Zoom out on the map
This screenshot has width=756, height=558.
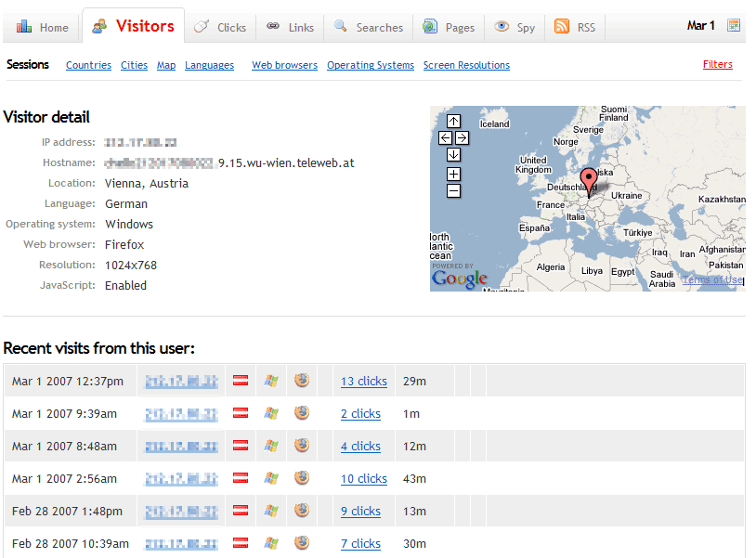point(453,190)
